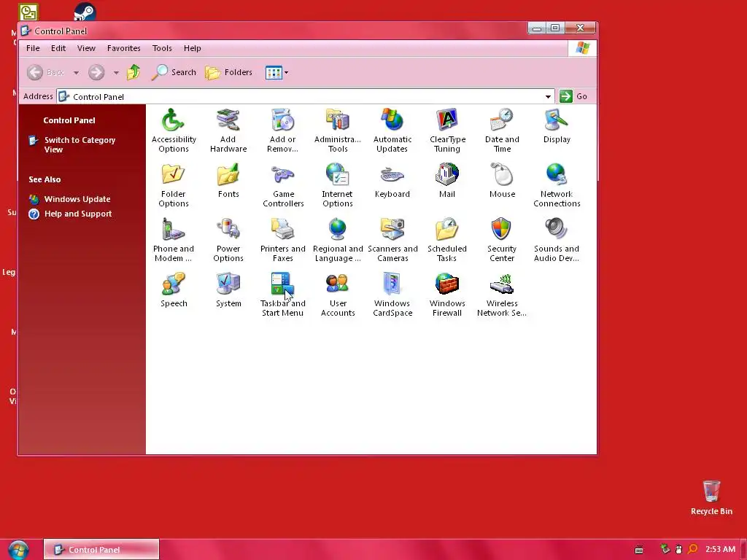Open the Tools menu
Viewport: 747px width, 560px height.
click(162, 48)
